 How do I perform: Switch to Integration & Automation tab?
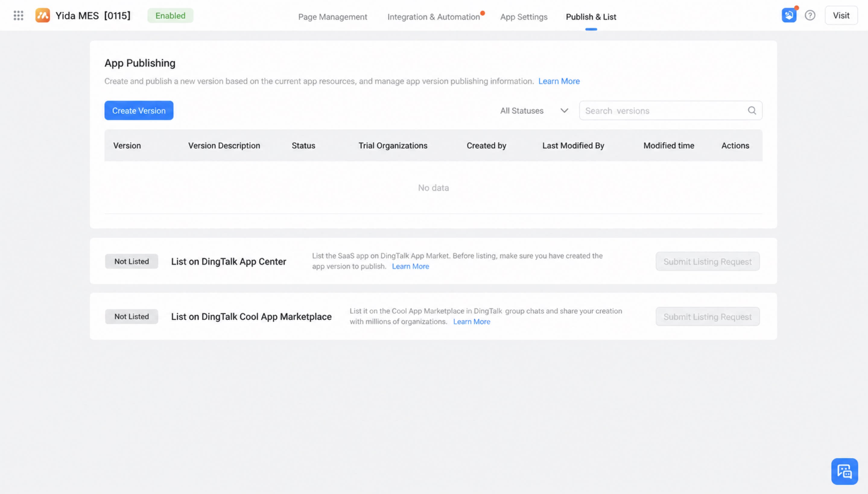tap(433, 17)
